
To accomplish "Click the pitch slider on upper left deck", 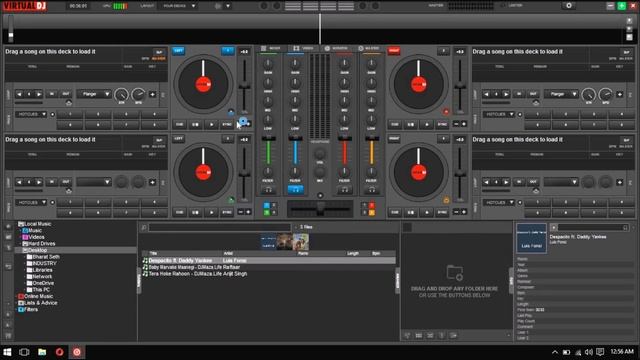I will [x=244, y=87].
